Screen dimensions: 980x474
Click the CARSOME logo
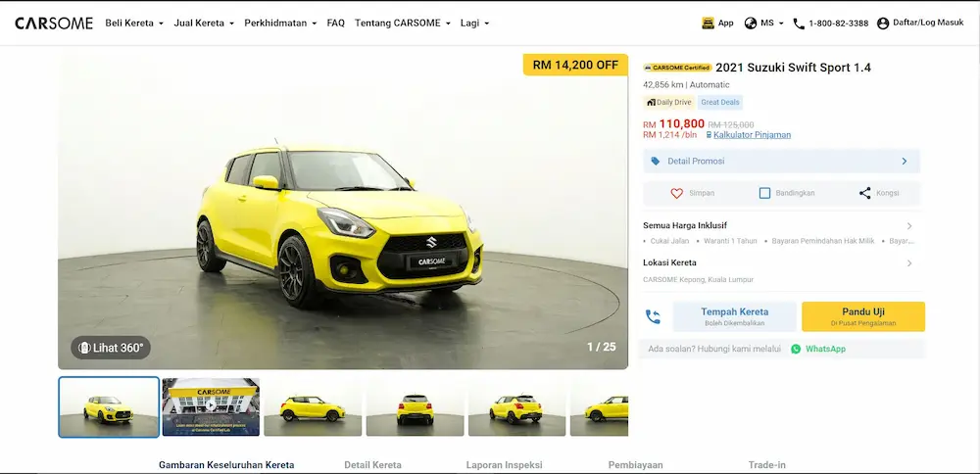click(x=54, y=24)
